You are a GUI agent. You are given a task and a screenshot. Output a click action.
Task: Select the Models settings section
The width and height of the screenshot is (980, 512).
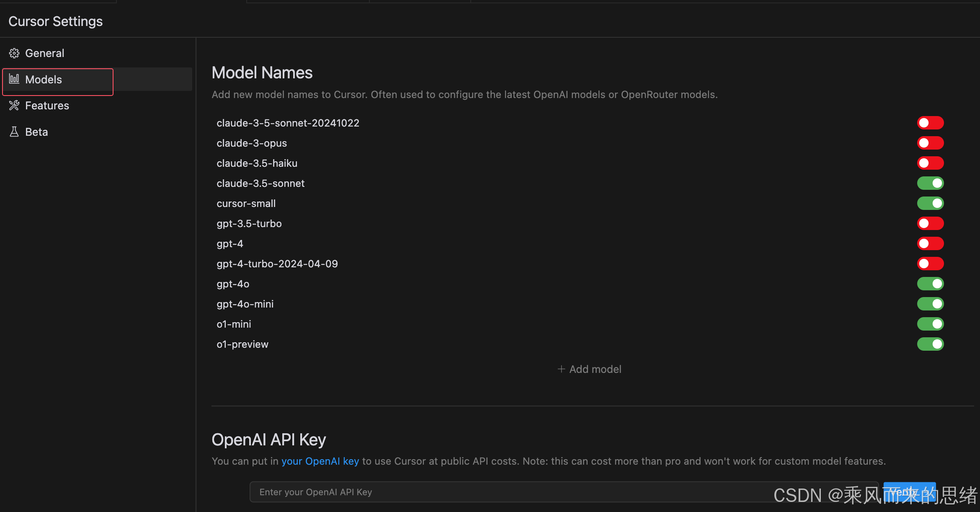point(97,79)
